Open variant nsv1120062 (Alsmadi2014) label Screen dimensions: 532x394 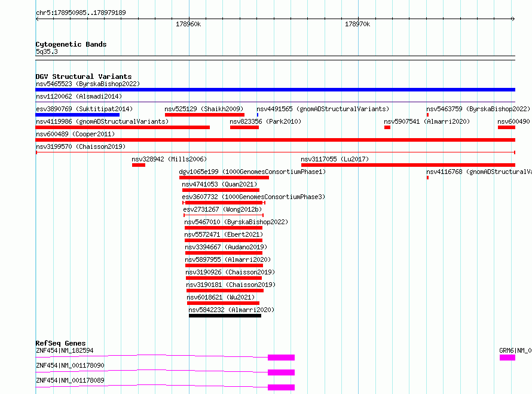point(79,96)
